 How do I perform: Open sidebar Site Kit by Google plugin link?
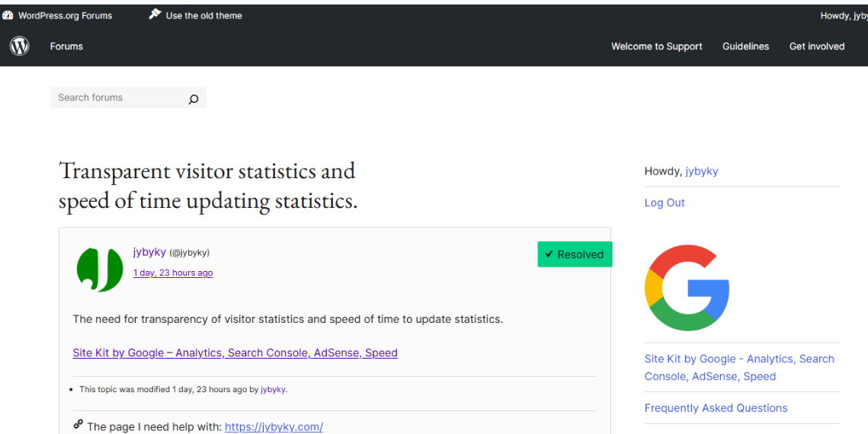[739, 368]
